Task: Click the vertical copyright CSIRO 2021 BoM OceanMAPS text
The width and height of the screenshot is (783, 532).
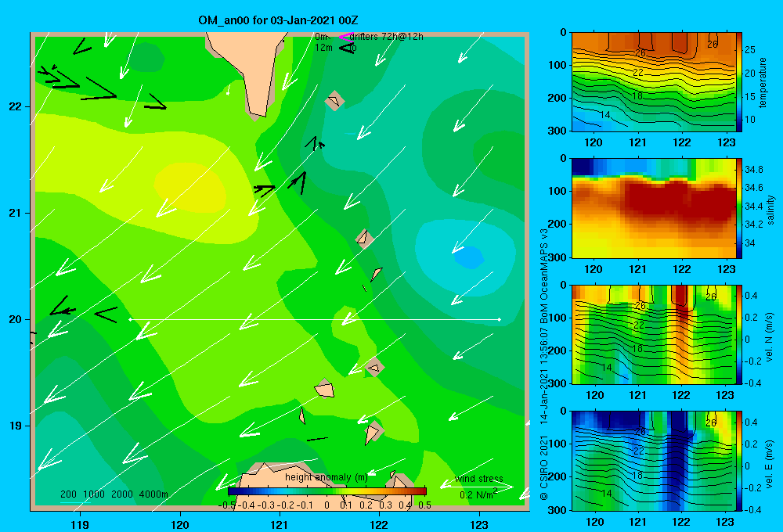Action: [544, 365]
